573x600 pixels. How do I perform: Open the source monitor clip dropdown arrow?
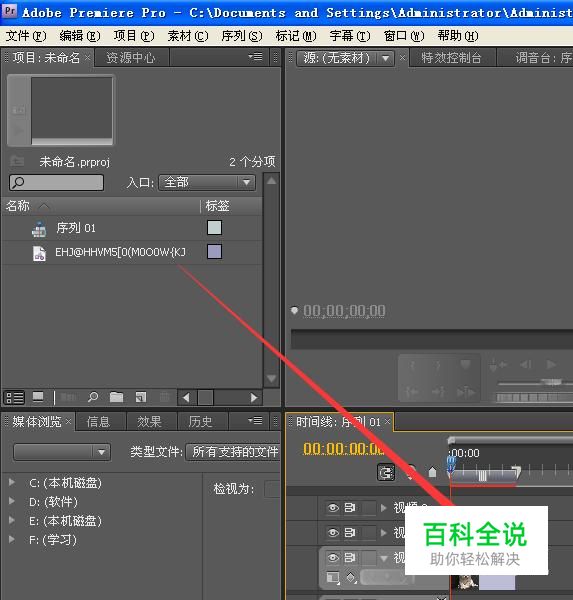(385, 59)
